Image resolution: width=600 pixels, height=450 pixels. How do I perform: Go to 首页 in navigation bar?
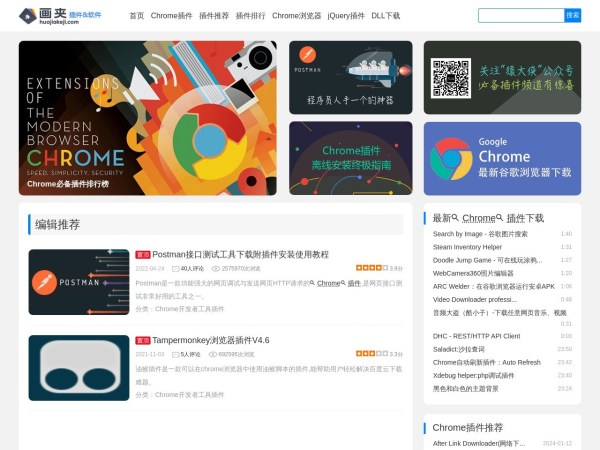[136, 16]
